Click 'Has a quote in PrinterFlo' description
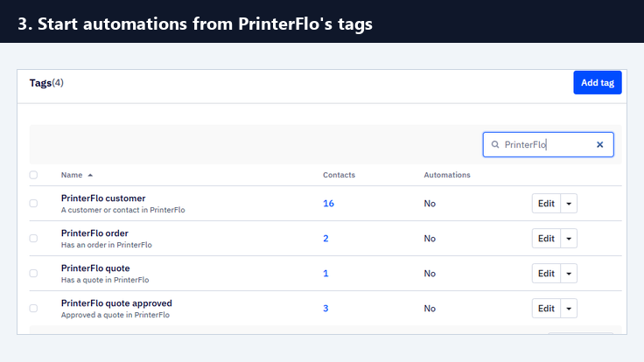This screenshot has height=362, width=644. pyautogui.click(x=105, y=280)
